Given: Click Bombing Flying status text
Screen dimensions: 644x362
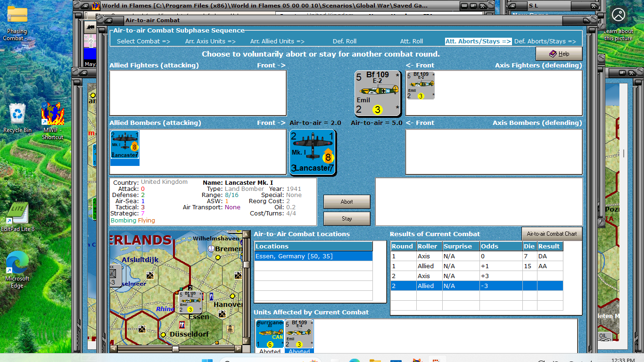Looking at the screenshot, I should coord(132,220).
